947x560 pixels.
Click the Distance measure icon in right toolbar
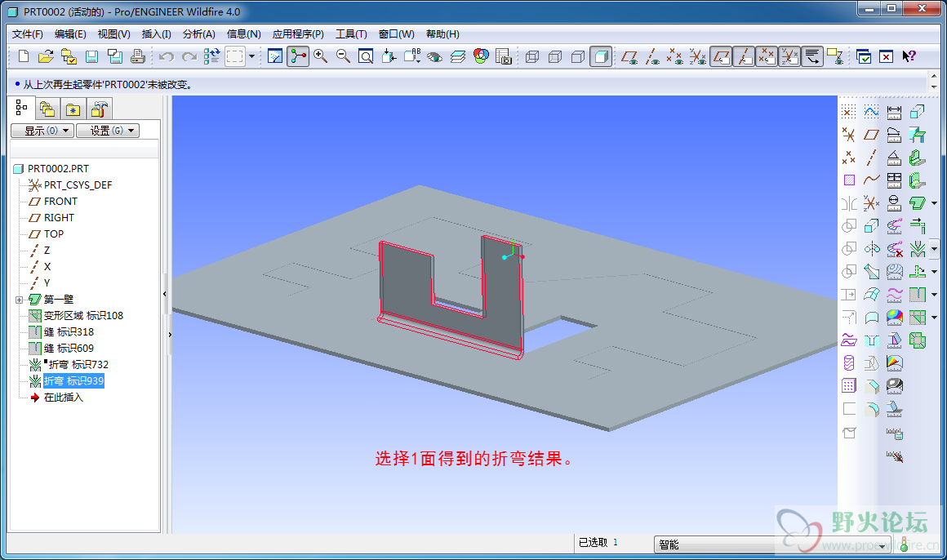click(x=895, y=111)
